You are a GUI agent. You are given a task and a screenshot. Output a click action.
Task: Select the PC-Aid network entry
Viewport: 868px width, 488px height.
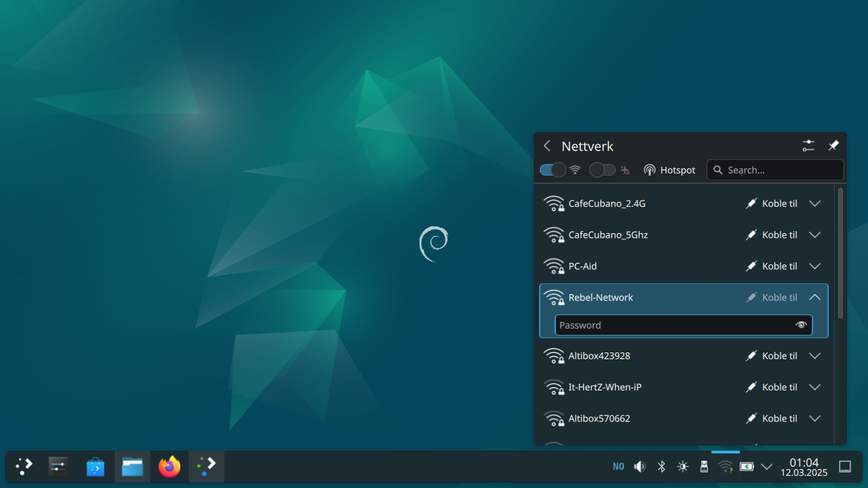(x=637, y=266)
